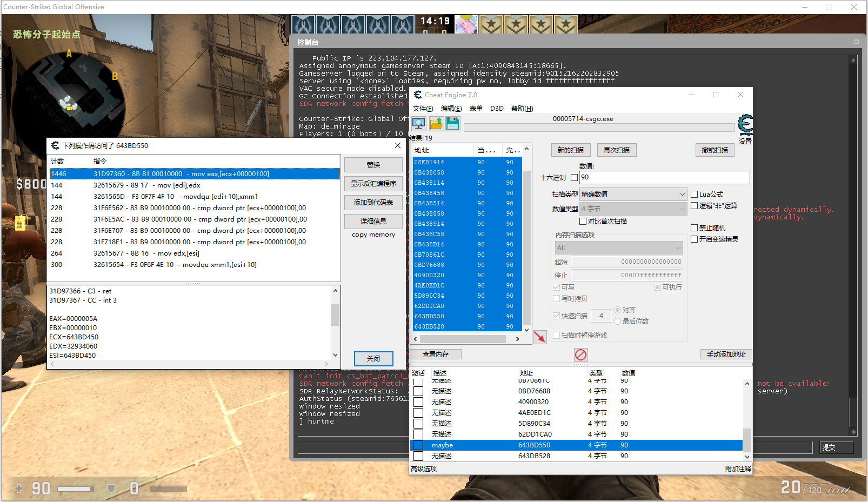Select found address 08E81914 in results
This screenshot has width=868, height=502.
467,162
